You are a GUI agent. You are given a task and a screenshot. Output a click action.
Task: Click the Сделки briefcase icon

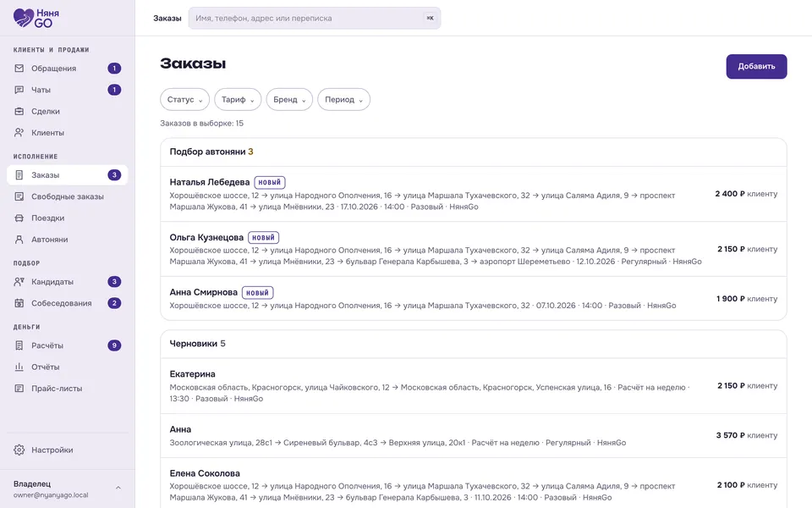click(x=19, y=112)
